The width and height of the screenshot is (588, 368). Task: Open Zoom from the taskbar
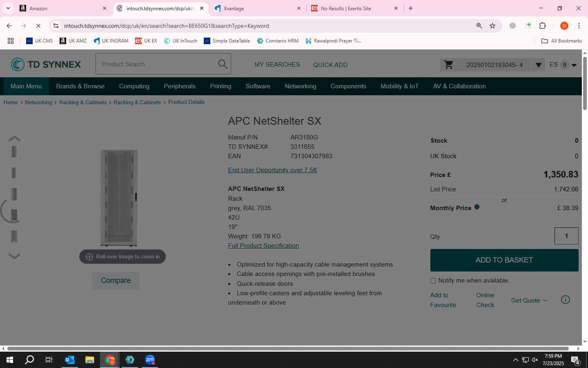pyautogui.click(x=150, y=360)
